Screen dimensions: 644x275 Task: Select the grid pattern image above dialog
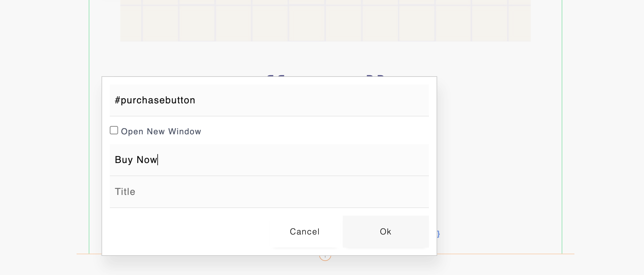point(325,20)
